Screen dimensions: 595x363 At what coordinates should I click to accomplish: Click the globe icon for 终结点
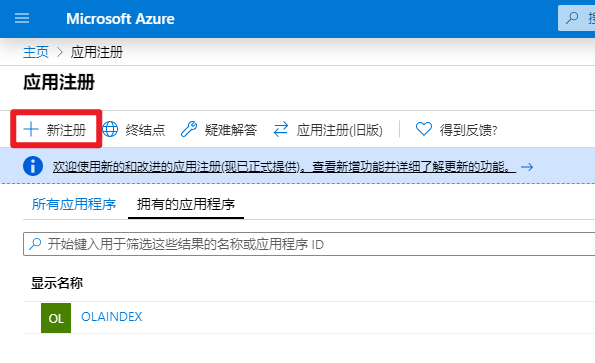pos(110,129)
